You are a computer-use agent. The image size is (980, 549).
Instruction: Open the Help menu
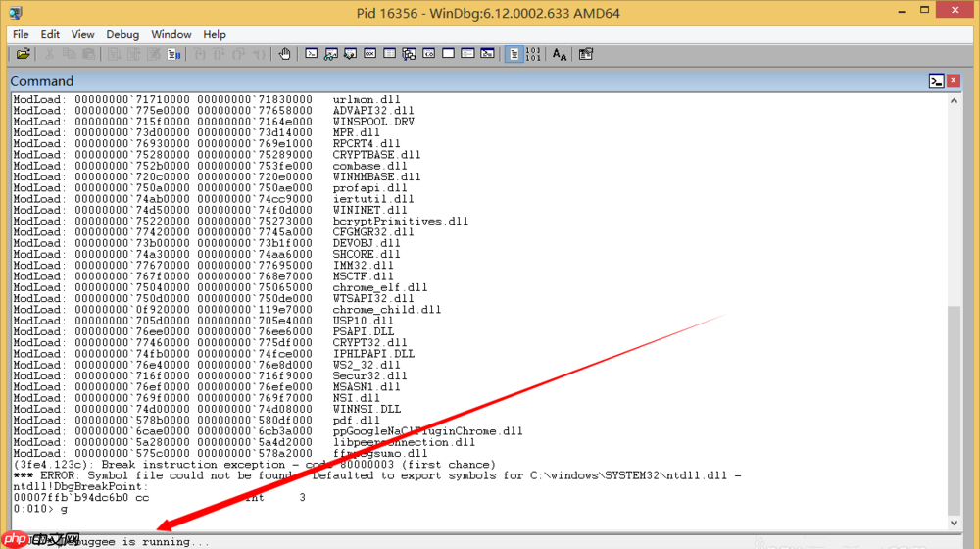(215, 35)
